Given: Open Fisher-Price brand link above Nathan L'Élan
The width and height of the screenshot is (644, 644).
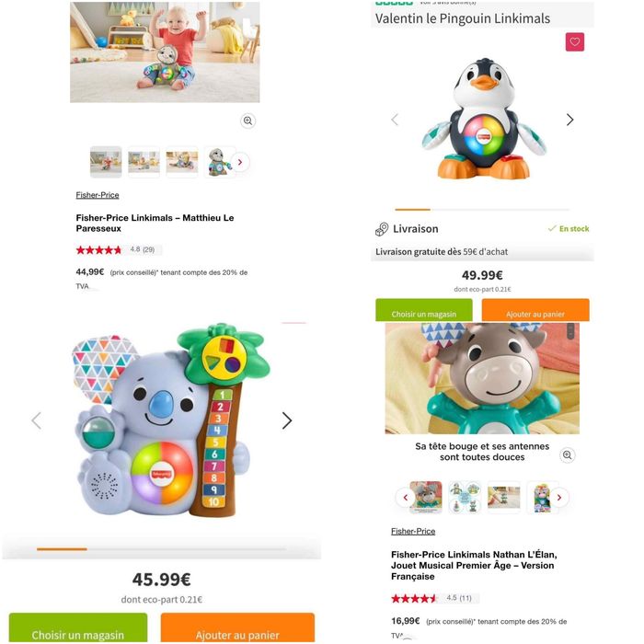Looking at the screenshot, I should 413,531.
